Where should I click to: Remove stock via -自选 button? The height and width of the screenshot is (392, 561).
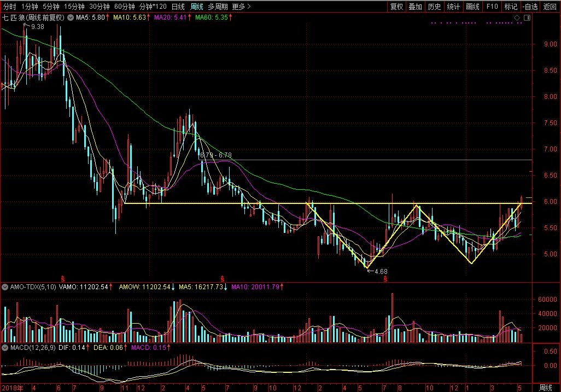pyautogui.click(x=530, y=7)
